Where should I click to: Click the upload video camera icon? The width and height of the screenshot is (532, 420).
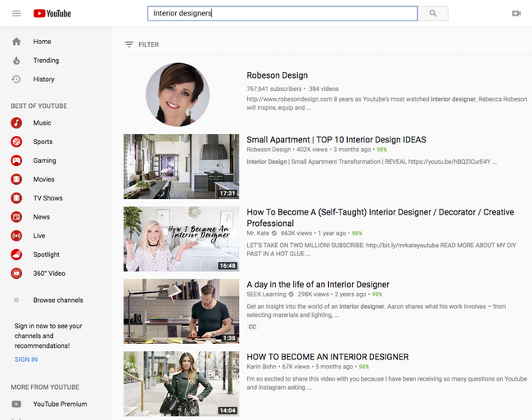point(516,13)
